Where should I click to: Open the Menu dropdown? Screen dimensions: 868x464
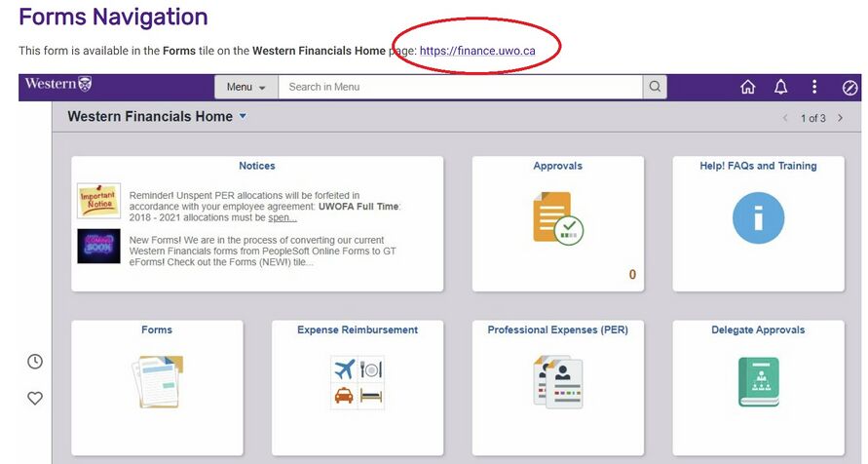246,87
